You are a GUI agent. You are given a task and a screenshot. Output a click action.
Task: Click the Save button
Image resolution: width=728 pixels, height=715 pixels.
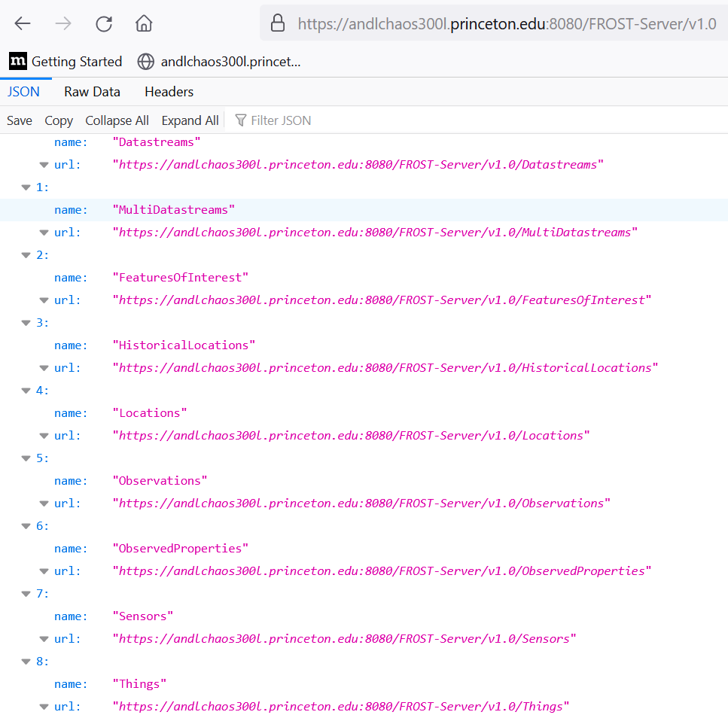tap(20, 120)
